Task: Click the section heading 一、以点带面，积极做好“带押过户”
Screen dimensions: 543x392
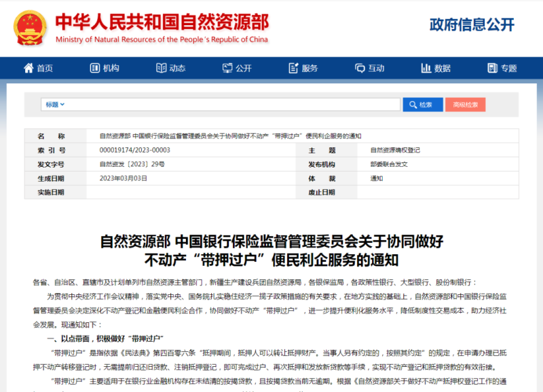Action: tap(105, 338)
